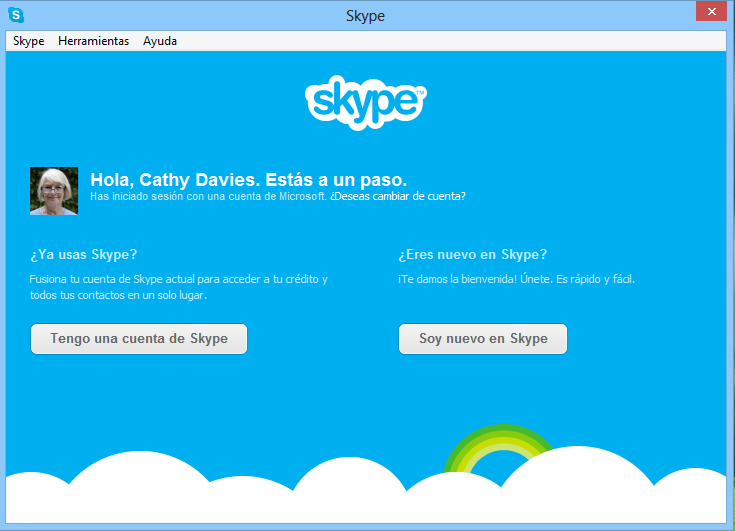Image resolution: width=735 pixels, height=531 pixels.
Task: Close the Skype window
Action: (x=710, y=12)
